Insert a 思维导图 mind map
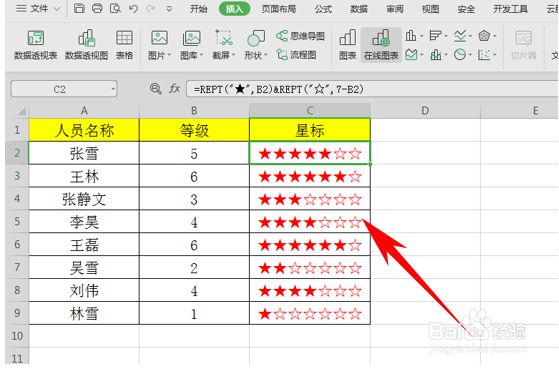Viewport: 559px width, 368px height. pyautogui.click(x=300, y=36)
